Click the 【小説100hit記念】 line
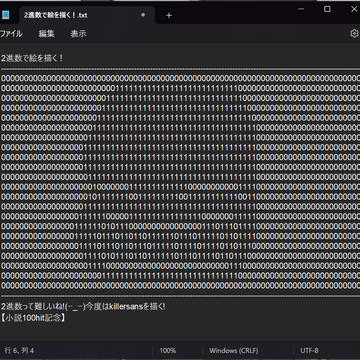360x360 pixels. [x=33, y=317]
